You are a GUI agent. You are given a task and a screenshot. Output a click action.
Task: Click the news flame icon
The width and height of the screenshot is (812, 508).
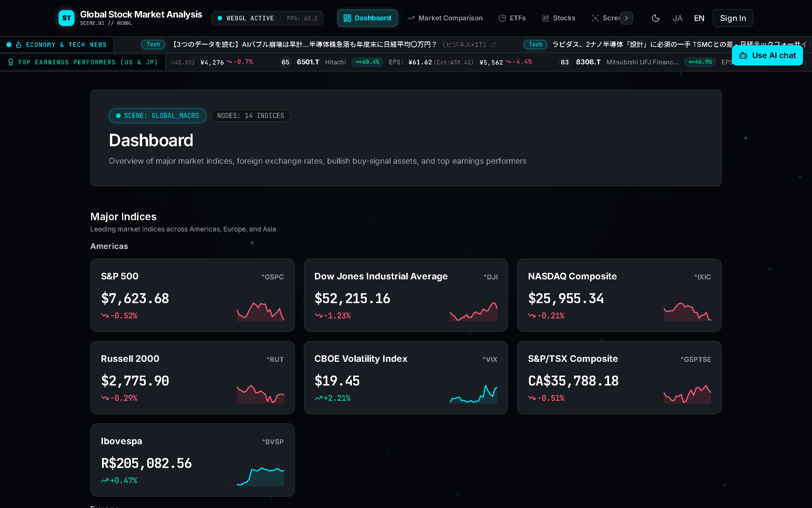(x=19, y=45)
